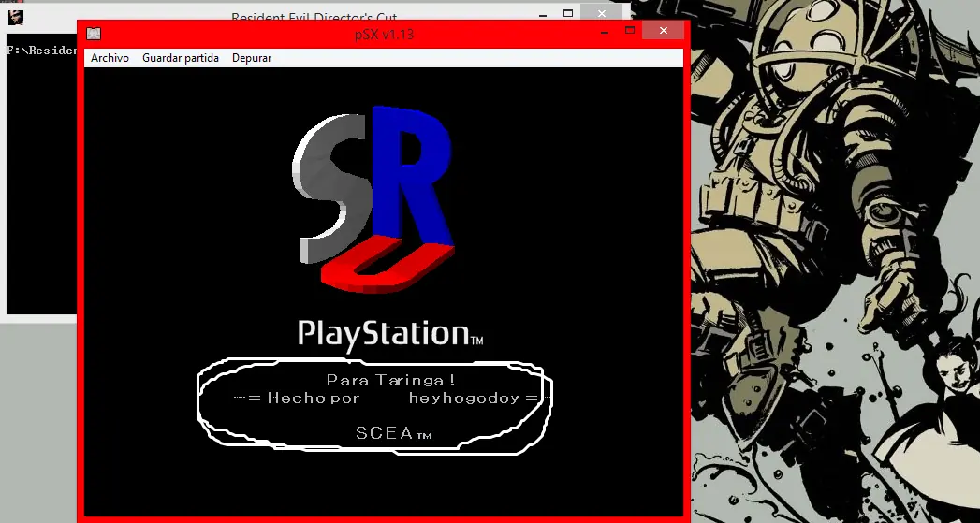980x523 pixels.
Task: Minimize the pSX v1.13 window
Action: (605, 31)
